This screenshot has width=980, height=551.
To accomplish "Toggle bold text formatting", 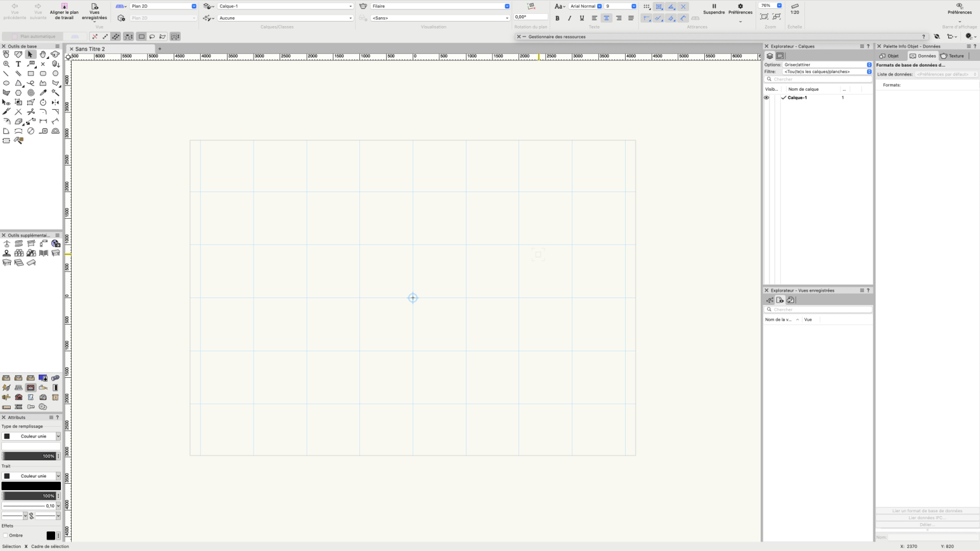I will click(x=557, y=18).
